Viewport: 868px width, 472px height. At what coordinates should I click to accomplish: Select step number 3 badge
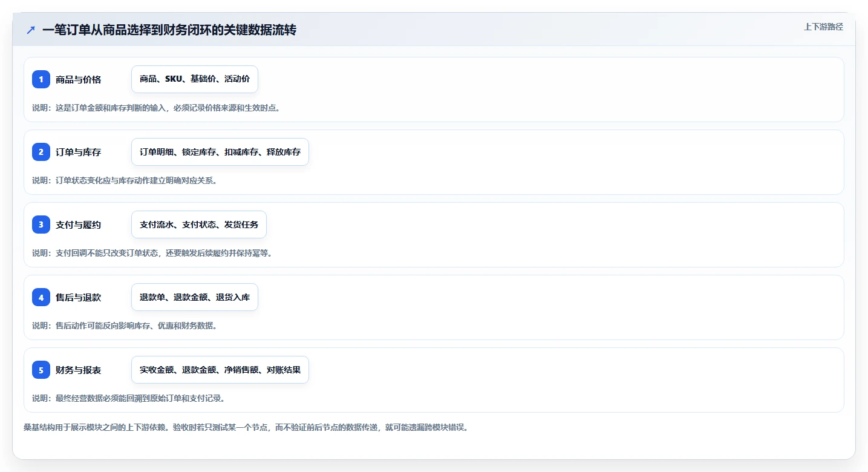pyautogui.click(x=41, y=225)
